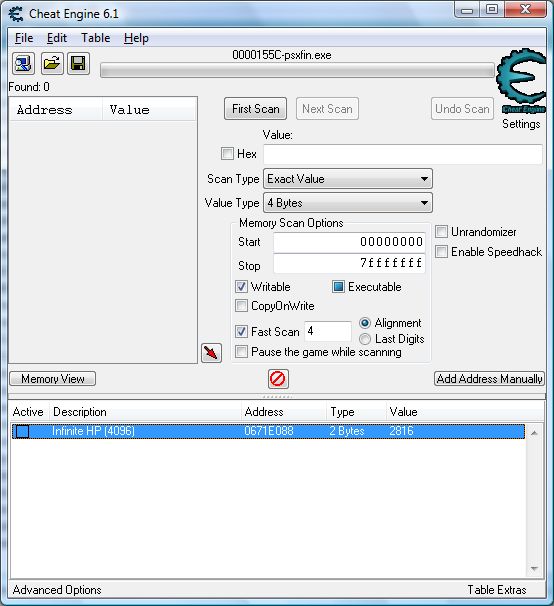Click the Found: 0 label

coord(29,87)
